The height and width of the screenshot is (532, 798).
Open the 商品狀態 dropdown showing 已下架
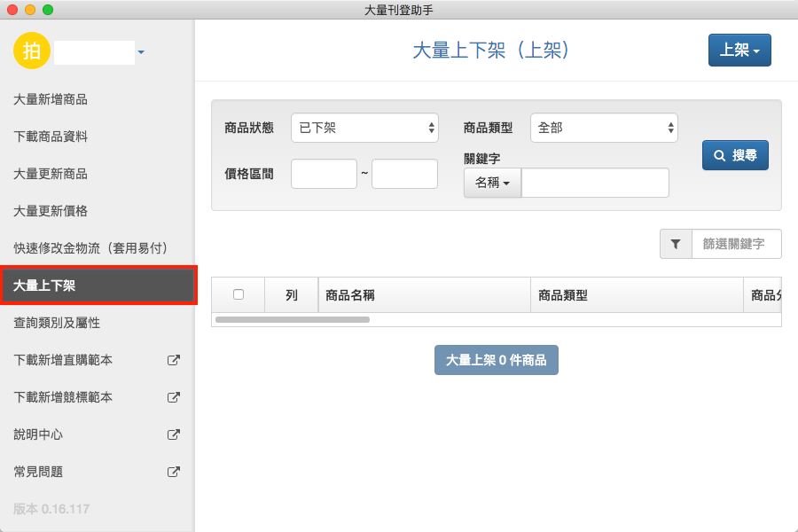(x=364, y=128)
